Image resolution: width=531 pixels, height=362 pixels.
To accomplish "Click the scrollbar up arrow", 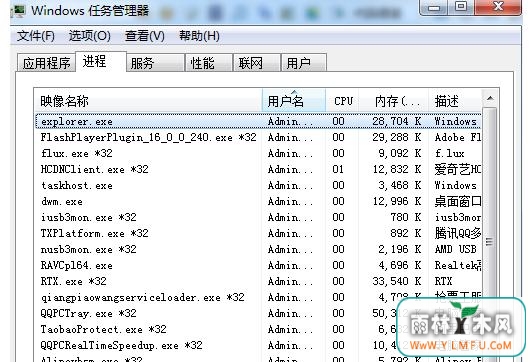I will (490, 99).
